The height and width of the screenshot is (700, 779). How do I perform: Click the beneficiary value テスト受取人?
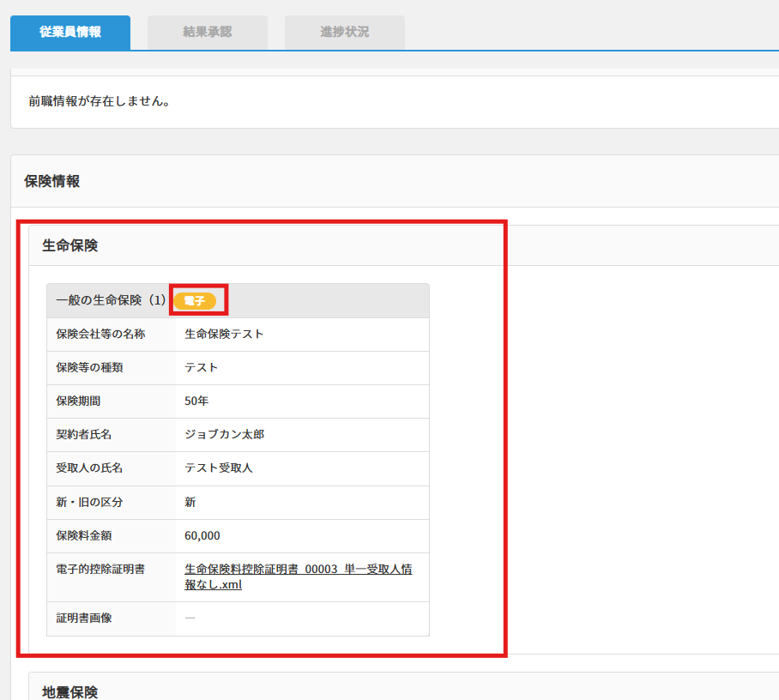(x=219, y=468)
